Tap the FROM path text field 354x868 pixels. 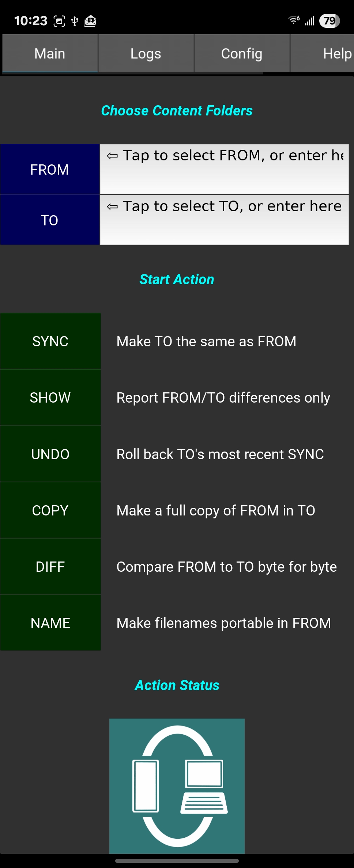(224, 169)
